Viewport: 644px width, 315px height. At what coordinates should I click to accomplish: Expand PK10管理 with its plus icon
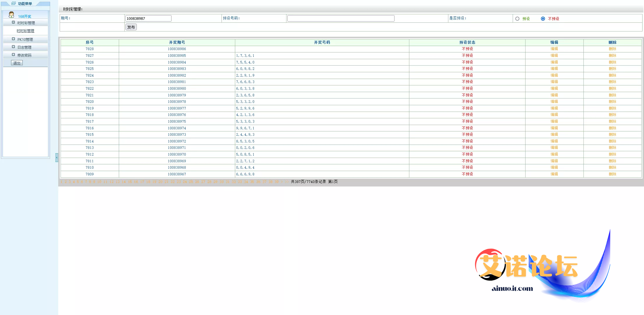[x=13, y=39]
